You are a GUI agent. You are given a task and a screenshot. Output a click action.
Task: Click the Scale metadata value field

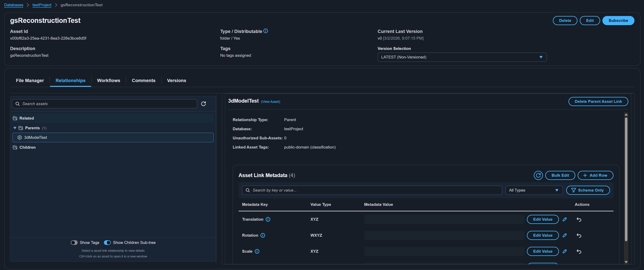[444, 251]
